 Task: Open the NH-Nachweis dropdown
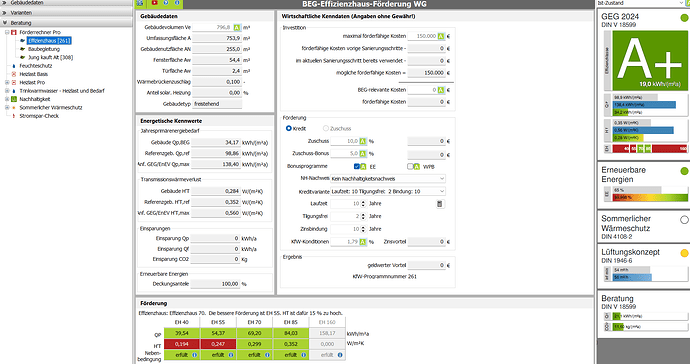[x=388, y=179]
